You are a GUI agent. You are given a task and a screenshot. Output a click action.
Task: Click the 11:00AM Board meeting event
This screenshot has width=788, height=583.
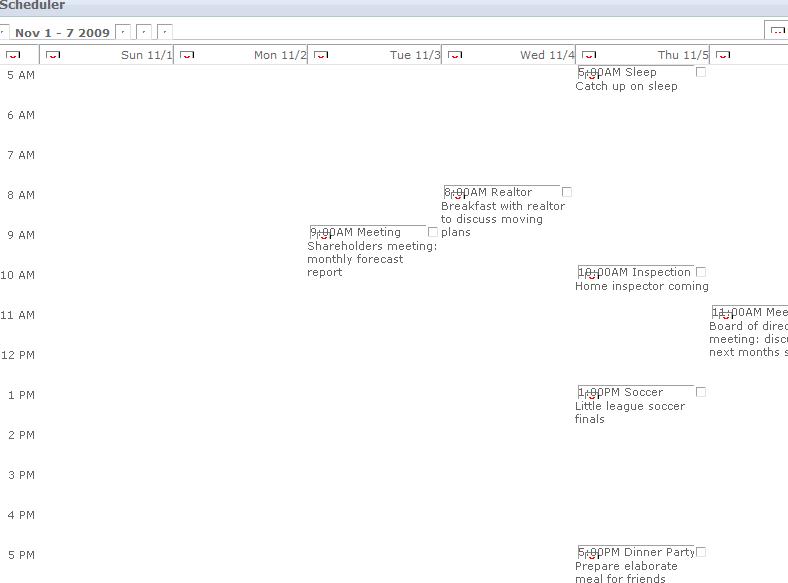point(749,332)
